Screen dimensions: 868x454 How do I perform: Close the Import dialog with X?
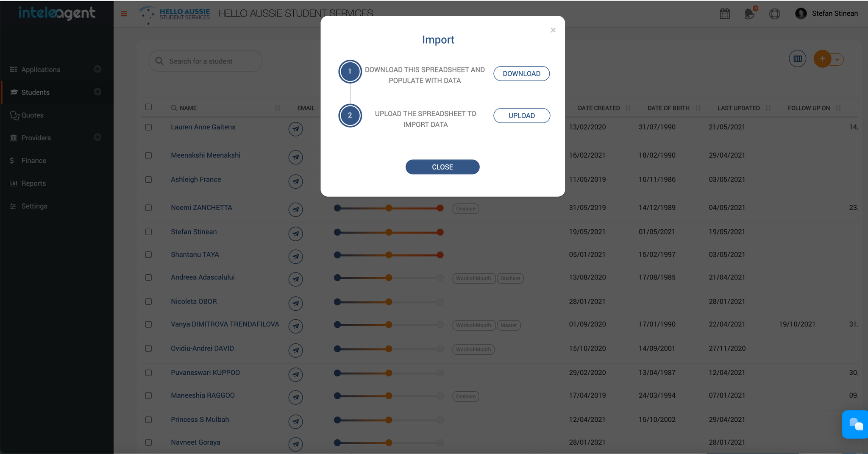pyautogui.click(x=553, y=30)
